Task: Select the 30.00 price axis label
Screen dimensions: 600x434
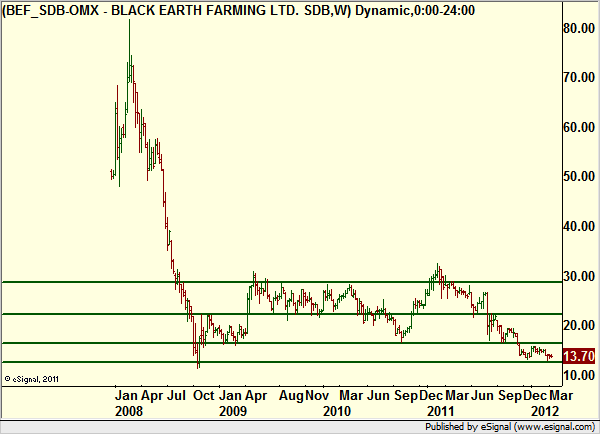Action: [x=579, y=276]
